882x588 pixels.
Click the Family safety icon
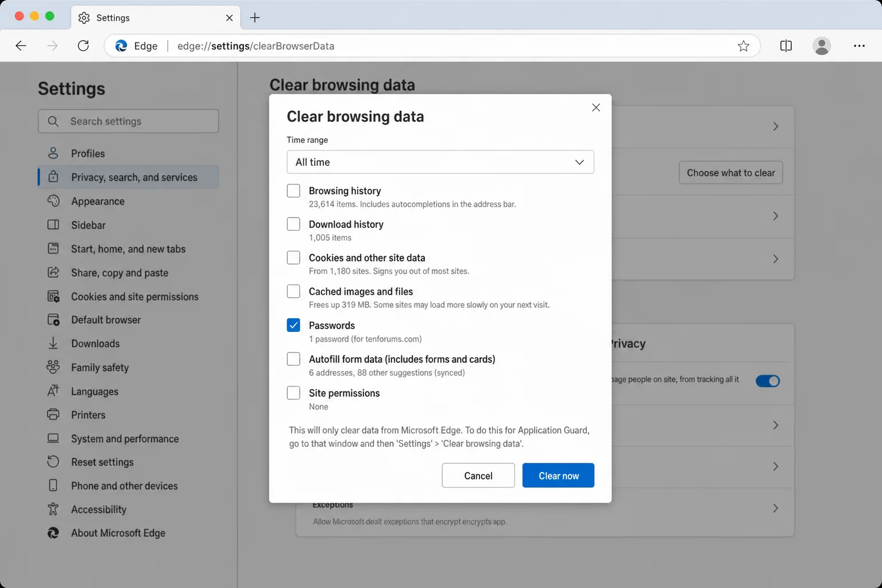click(53, 367)
